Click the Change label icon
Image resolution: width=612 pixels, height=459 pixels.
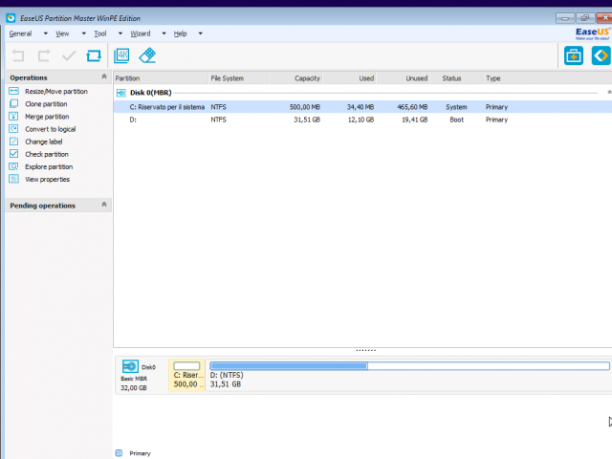click(x=14, y=141)
